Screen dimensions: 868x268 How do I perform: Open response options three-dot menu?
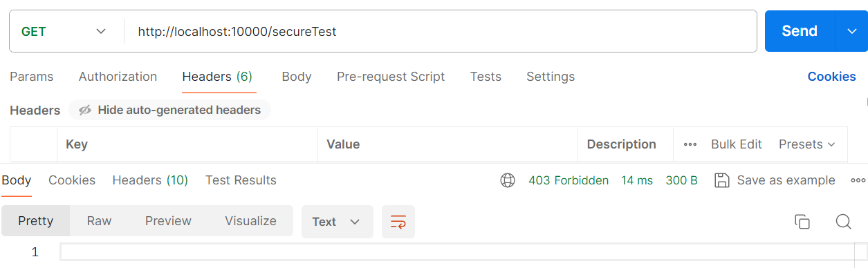click(x=858, y=180)
